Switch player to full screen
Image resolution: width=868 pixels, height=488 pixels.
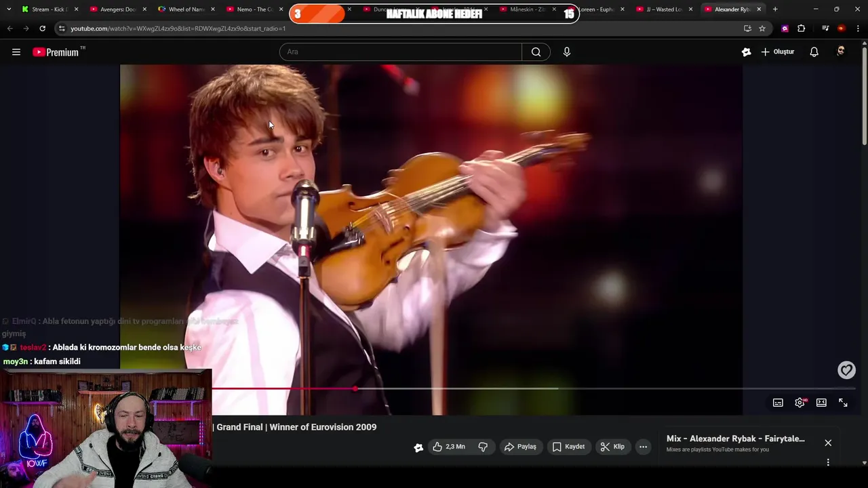pyautogui.click(x=843, y=403)
